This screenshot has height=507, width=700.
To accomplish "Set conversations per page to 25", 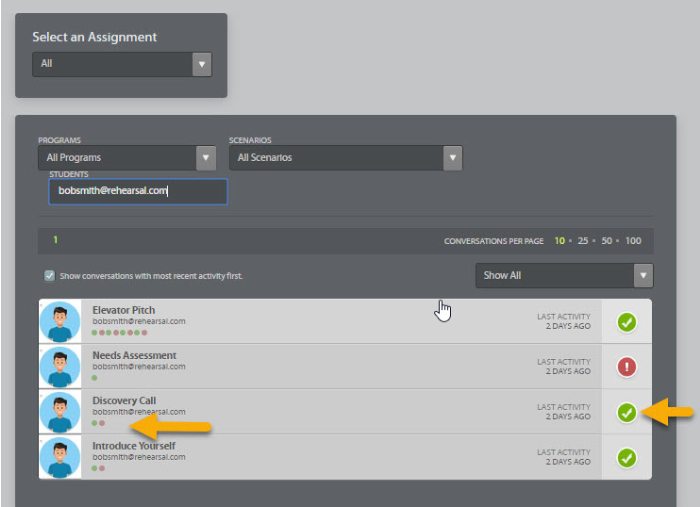I will pyautogui.click(x=583, y=241).
